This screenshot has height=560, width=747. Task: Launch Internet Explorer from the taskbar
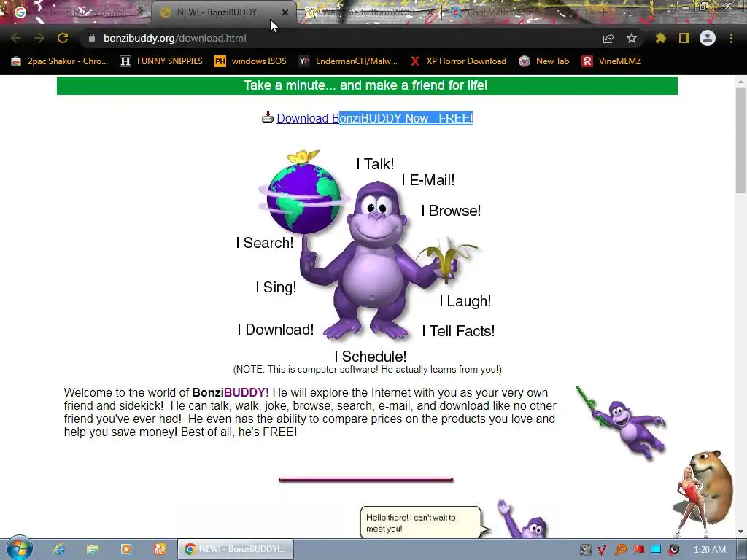59,549
